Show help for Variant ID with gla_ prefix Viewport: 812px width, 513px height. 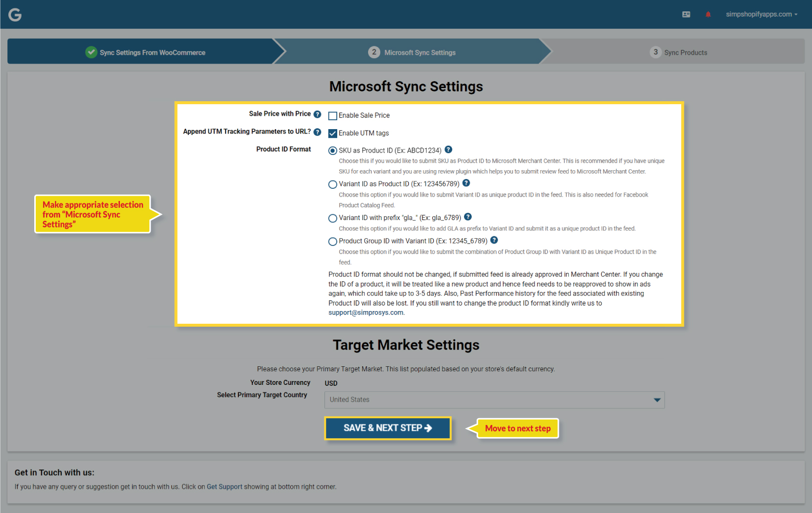[468, 217]
